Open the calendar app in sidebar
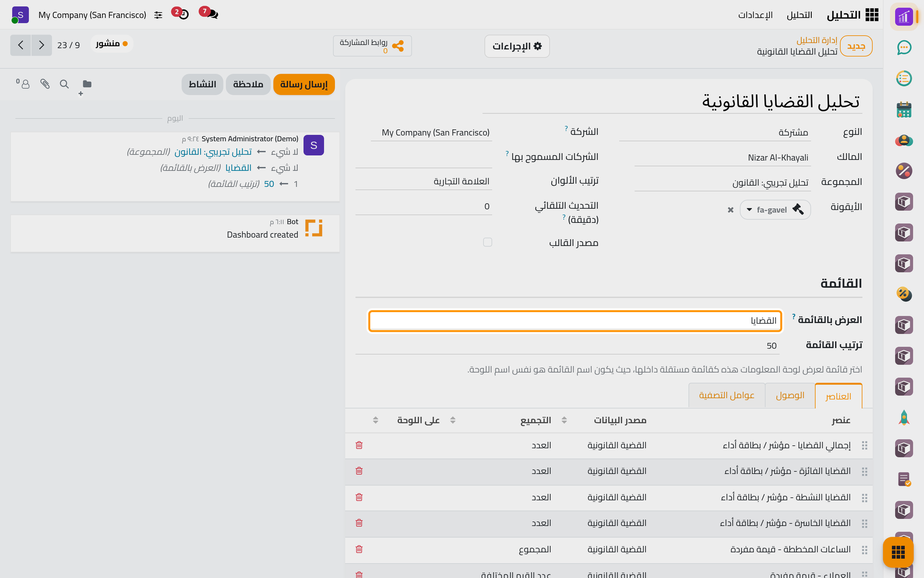This screenshot has height=578, width=924. pos(904,109)
